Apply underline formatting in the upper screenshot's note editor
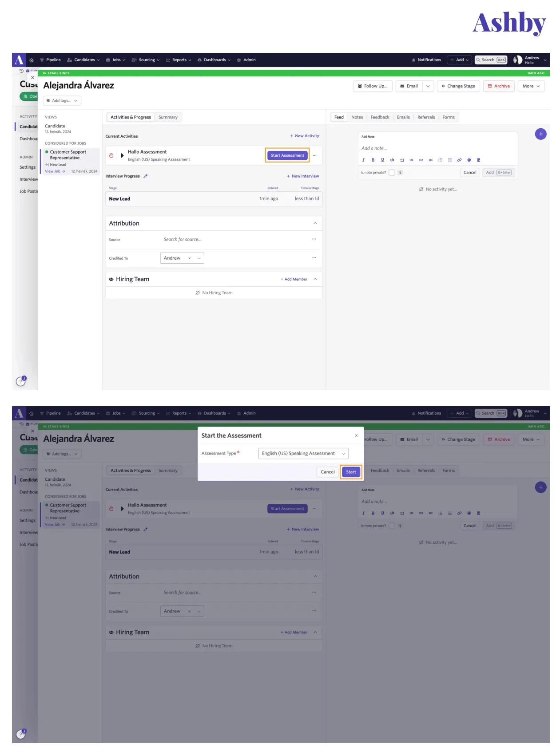This screenshot has width=560, height=756. (383, 160)
